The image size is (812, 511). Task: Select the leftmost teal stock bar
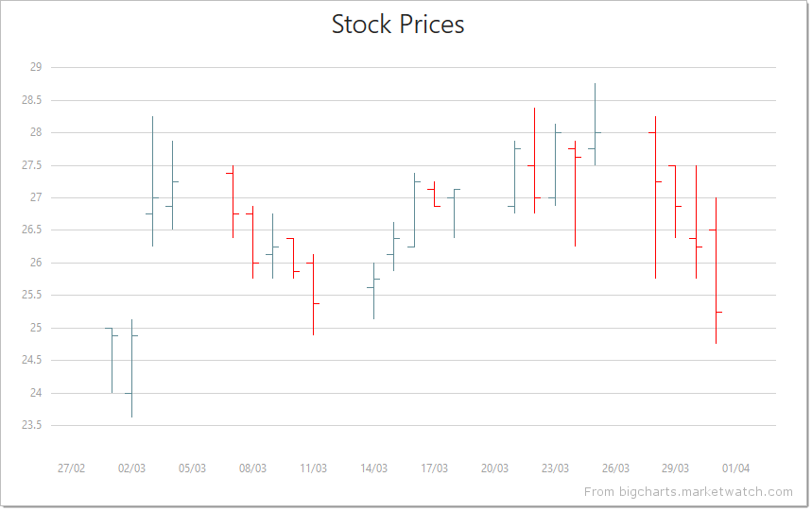tap(112, 360)
